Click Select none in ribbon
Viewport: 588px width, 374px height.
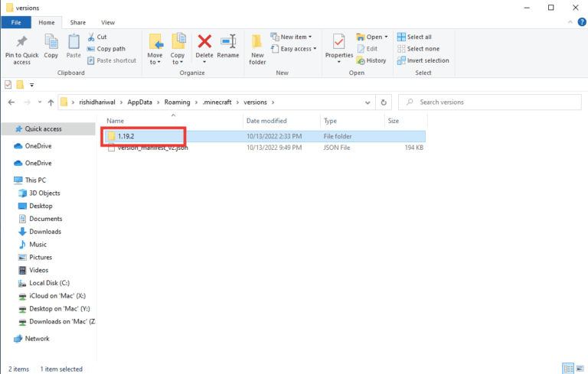[418, 49]
